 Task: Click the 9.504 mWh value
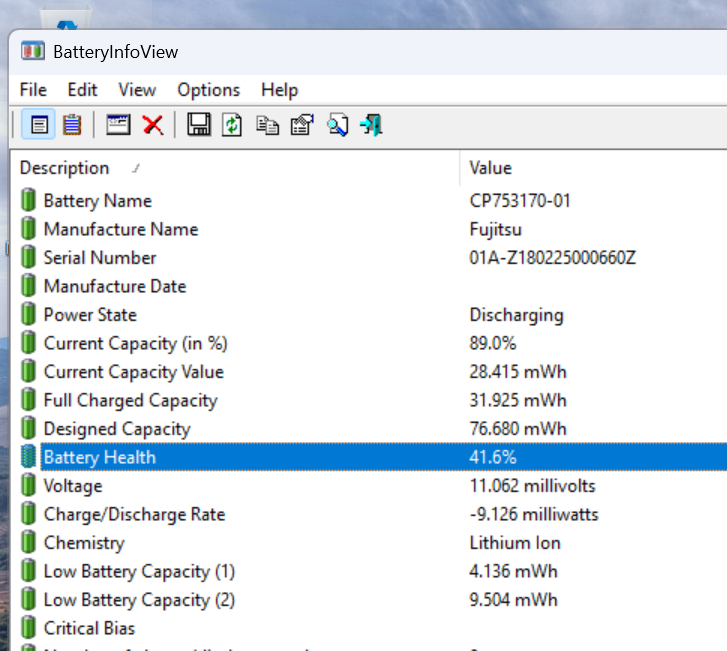point(513,600)
